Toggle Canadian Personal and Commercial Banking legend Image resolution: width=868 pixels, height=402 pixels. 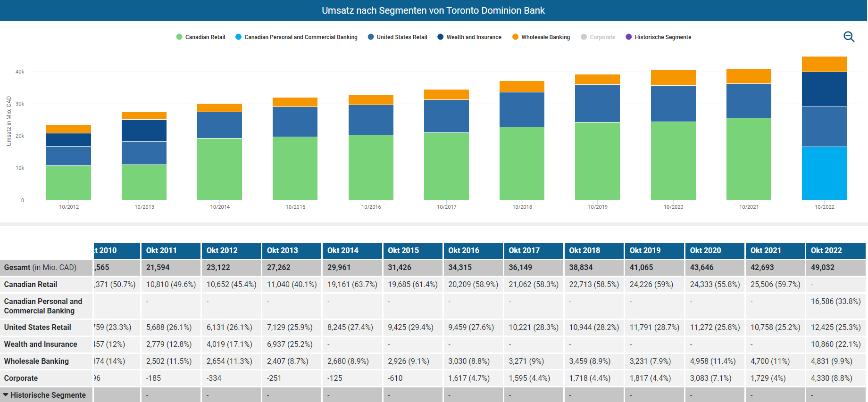pyautogui.click(x=300, y=37)
